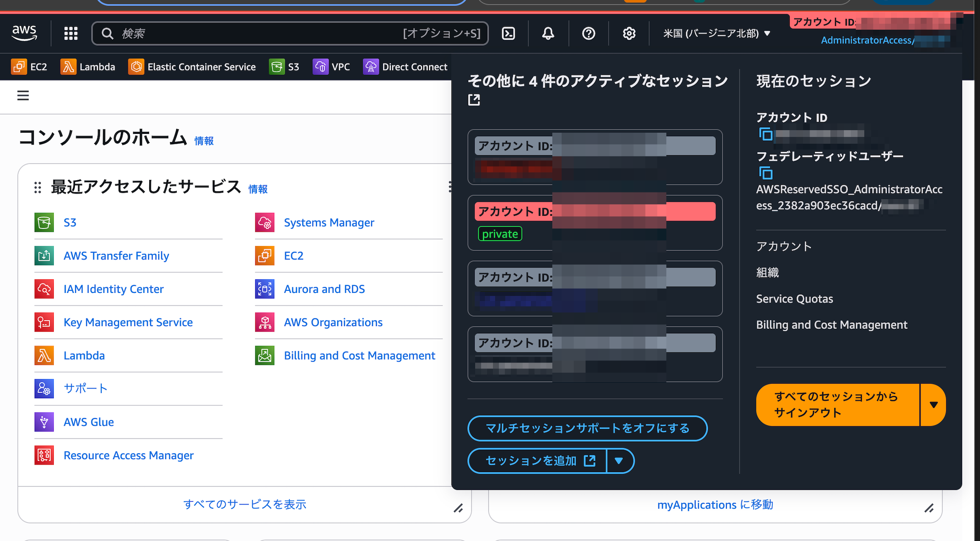The width and height of the screenshot is (980, 541).
Task: Click the AWS Glue icon
Action: [44, 422]
